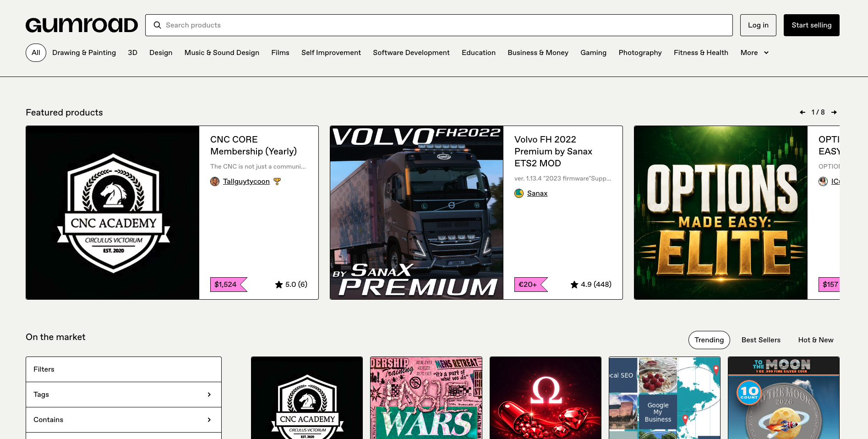The image size is (868, 439).
Task: Open the Films category
Action: [280, 53]
